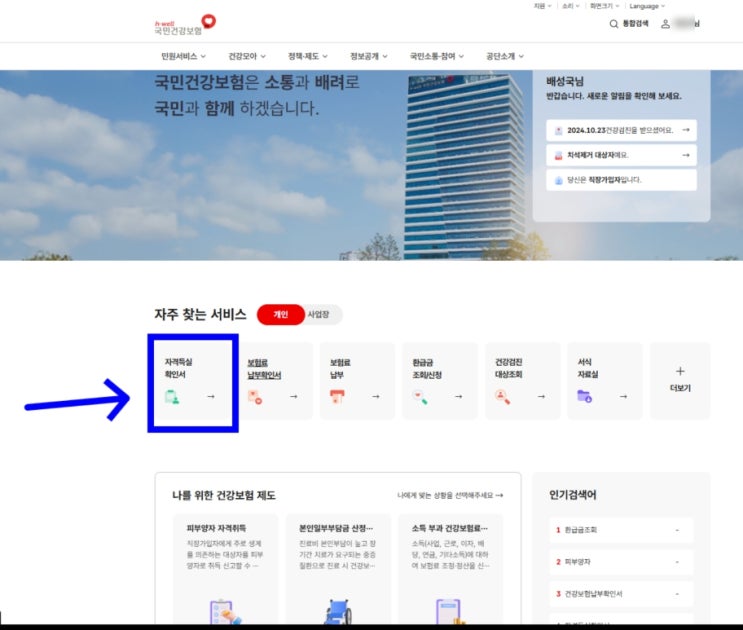743x630 pixels.
Task: Click the arrow on 환급금 조회/신청 card
Action: pos(459,396)
